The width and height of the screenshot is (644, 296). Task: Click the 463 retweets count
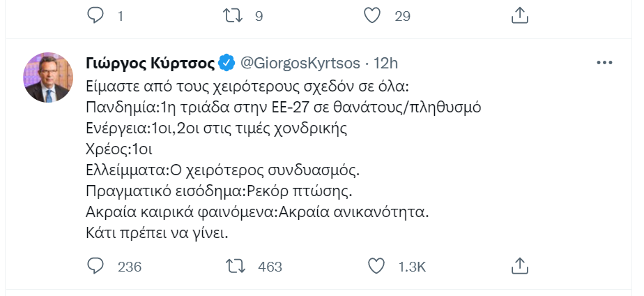tap(269, 267)
